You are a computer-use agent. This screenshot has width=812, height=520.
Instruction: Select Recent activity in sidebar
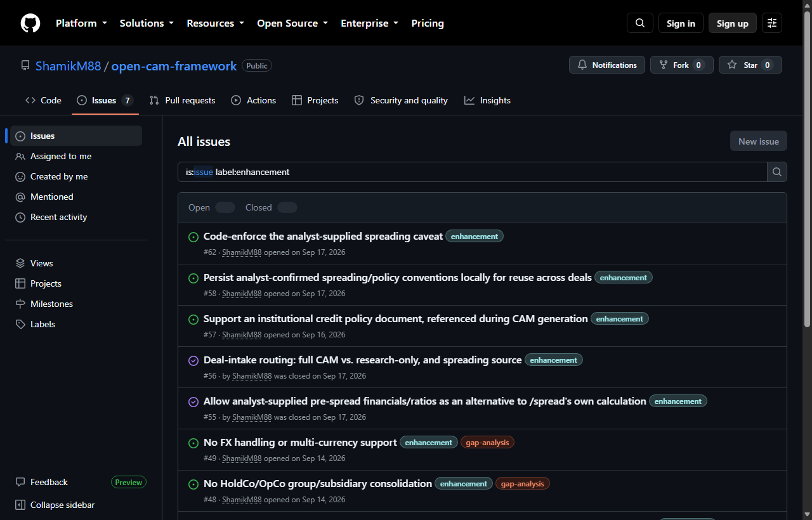coord(76,217)
